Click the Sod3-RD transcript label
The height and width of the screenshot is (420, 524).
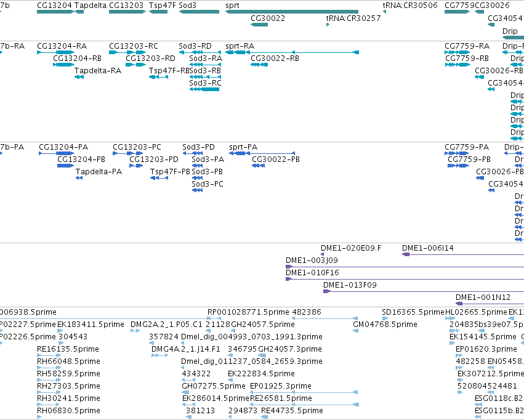[x=195, y=46]
